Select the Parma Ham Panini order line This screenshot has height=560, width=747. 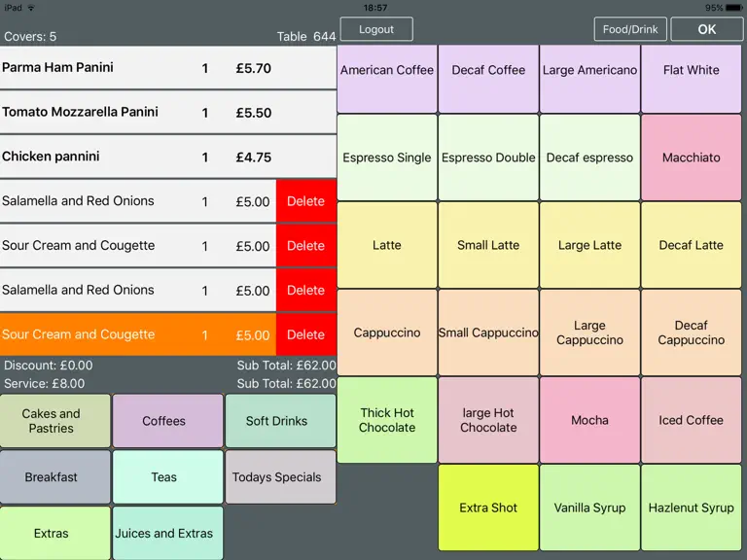[168, 68]
